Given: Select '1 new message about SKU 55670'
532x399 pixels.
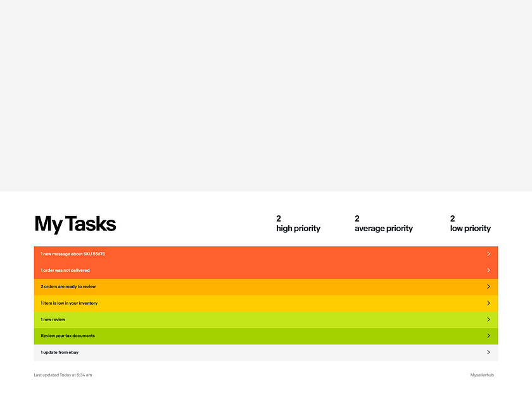Looking at the screenshot, I should pyautogui.click(x=266, y=255).
